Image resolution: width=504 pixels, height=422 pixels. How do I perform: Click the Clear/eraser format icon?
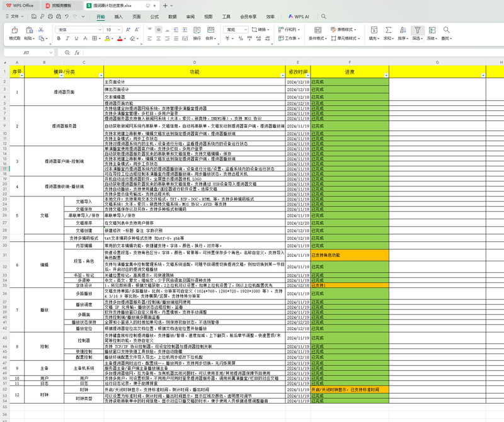pos(132,38)
